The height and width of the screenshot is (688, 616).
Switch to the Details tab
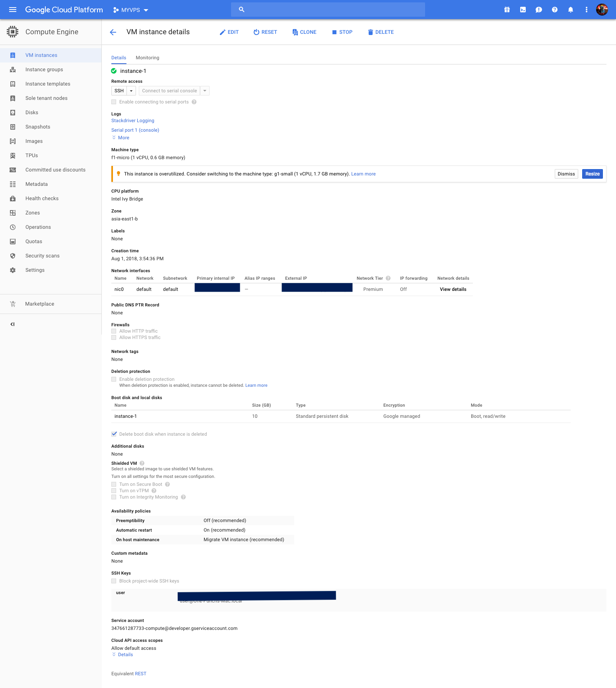[x=119, y=58]
